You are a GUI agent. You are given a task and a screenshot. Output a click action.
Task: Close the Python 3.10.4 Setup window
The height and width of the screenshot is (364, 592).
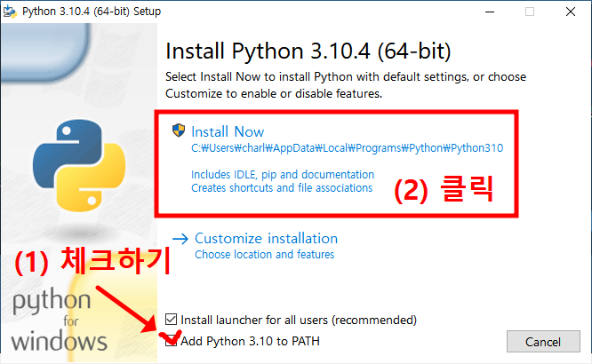(571, 12)
